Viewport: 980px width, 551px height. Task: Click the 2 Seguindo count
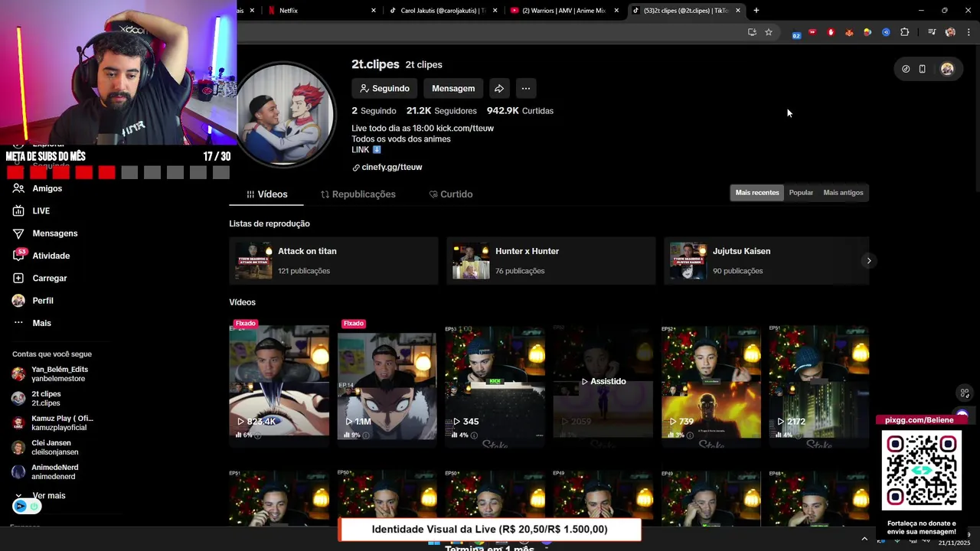pos(374,111)
